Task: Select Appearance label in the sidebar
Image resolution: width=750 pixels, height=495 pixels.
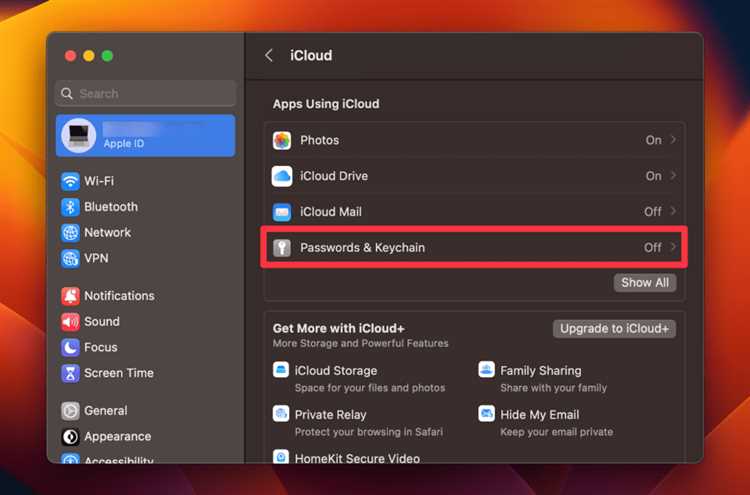Action: tap(118, 437)
